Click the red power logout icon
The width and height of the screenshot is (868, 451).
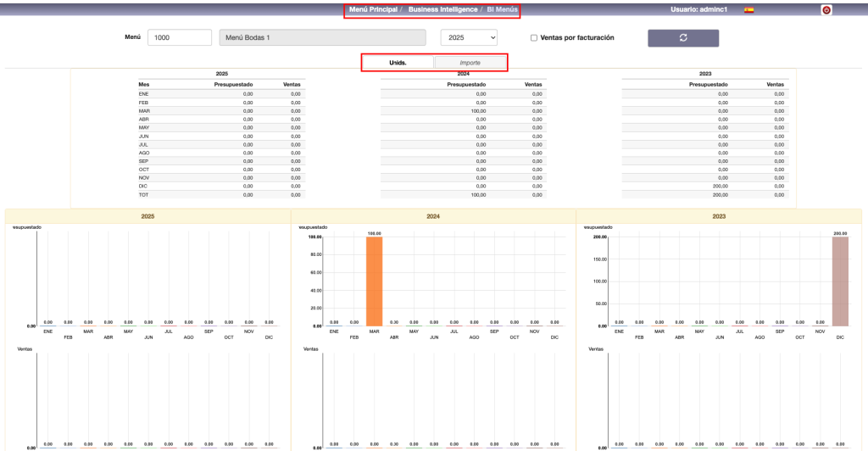point(826,10)
